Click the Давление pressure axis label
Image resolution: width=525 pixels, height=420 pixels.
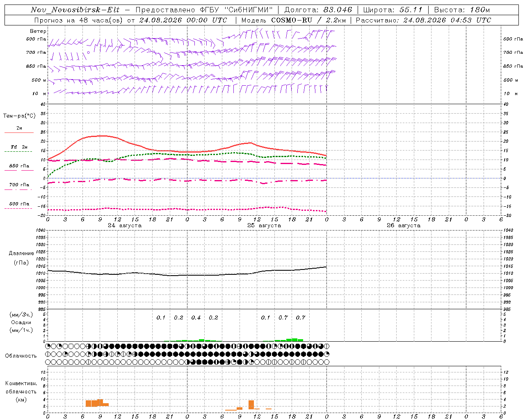point(21,253)
